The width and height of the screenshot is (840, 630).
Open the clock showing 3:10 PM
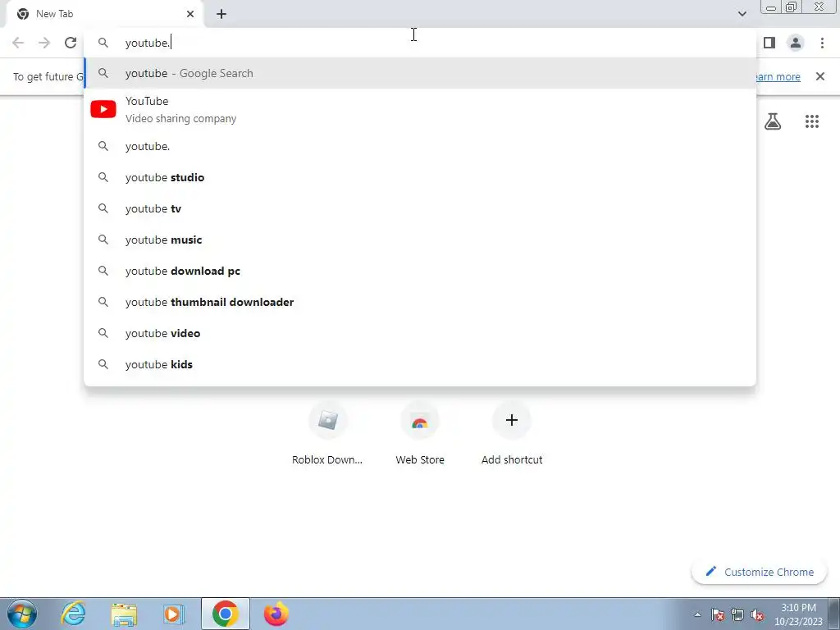[x=798, y=614]
